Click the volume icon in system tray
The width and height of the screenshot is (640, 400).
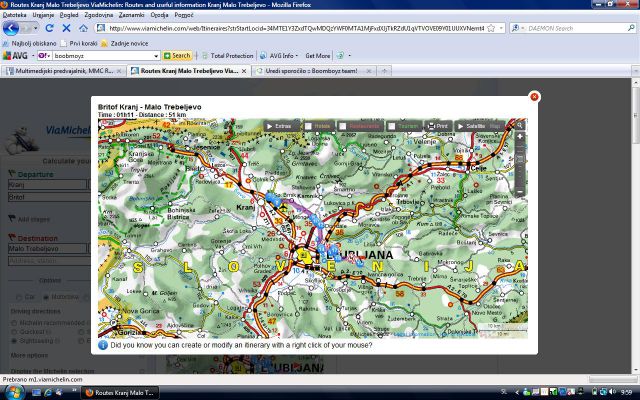point(612,392)
